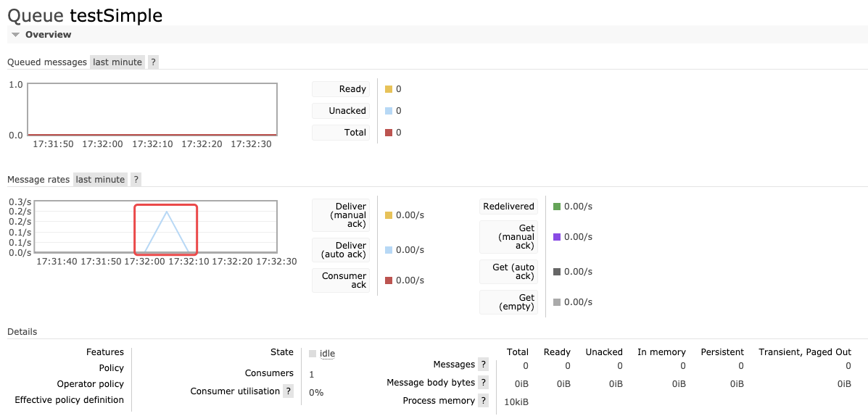868x416 pixels.
Task: Collapse the Overview section triangle
Action: pyautogui.click(x=15, y=34)
